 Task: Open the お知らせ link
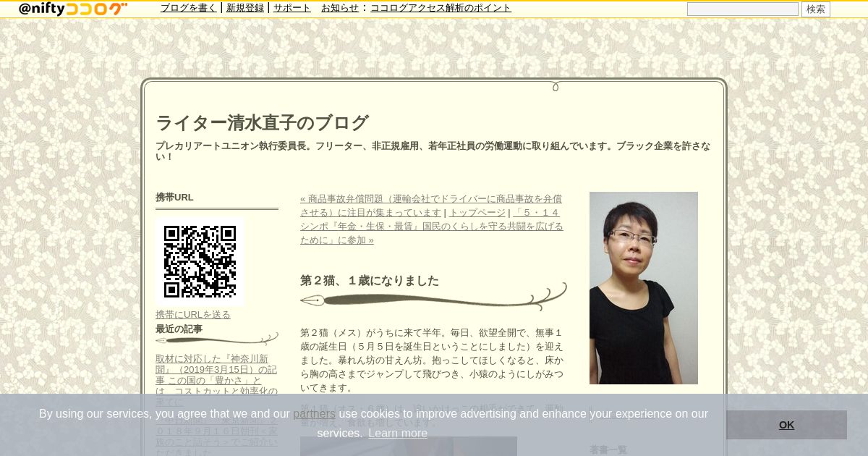pyautogui.click(x=340, y=8)
